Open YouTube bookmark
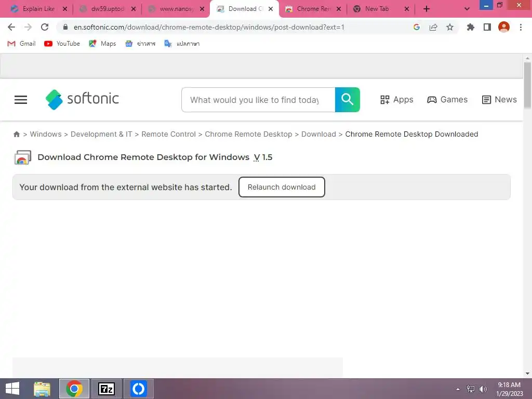 point(62,44)
